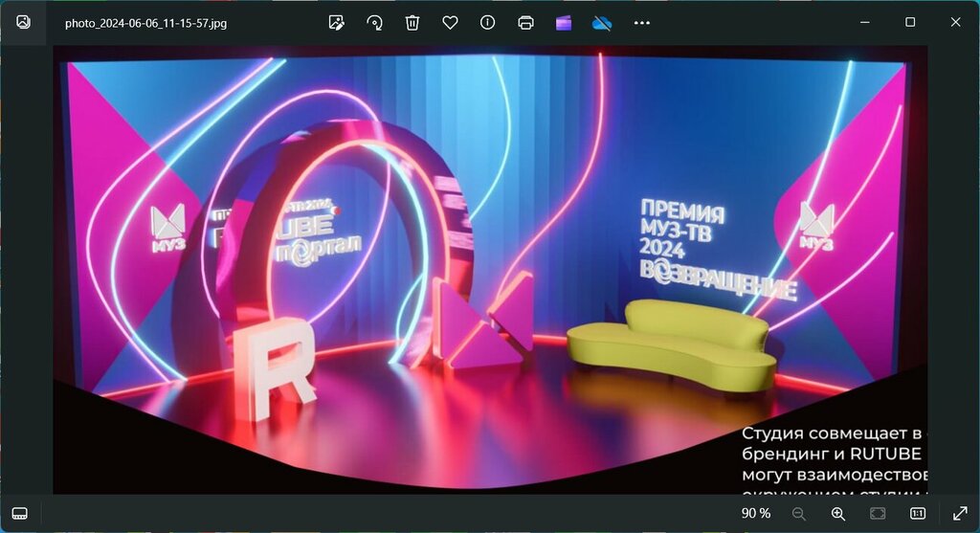The image size is (980, 533).
Task: Mark the photo as favorite with heart
Action: click(450, 23)
